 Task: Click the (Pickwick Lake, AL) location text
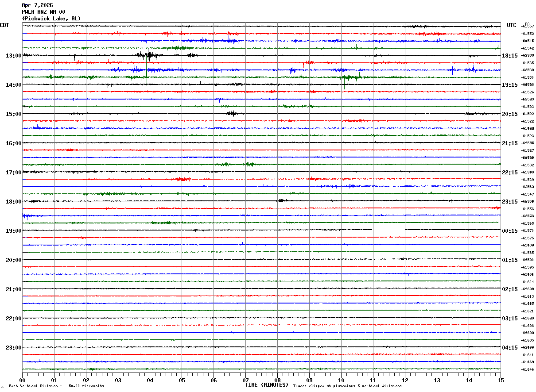click(51, 19)
